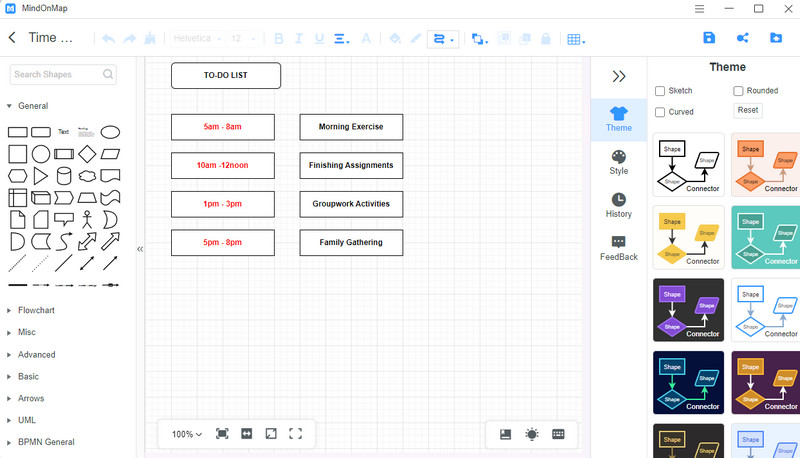Click the Save icon in top toolbar
The width and height of the screenshot is (800, 458).
coord(709,38)
